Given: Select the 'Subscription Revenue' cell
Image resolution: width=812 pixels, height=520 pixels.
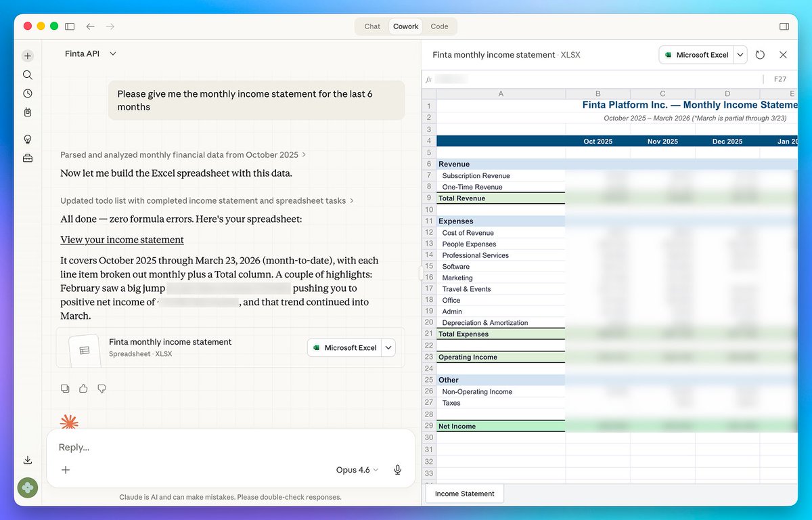Looking at the screenshot, I should point(501,175).
